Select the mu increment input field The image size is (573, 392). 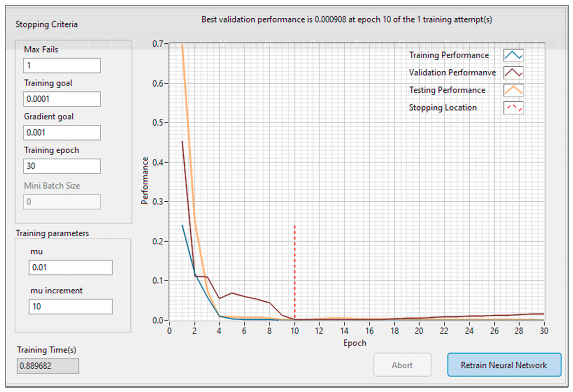point(70,307)
